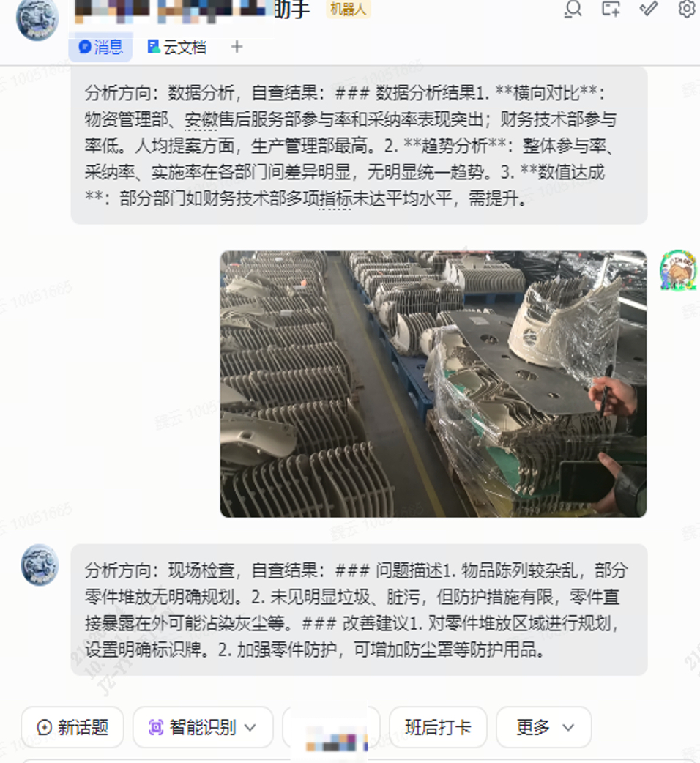Click the blurred quick-action button

click(331, 727)
